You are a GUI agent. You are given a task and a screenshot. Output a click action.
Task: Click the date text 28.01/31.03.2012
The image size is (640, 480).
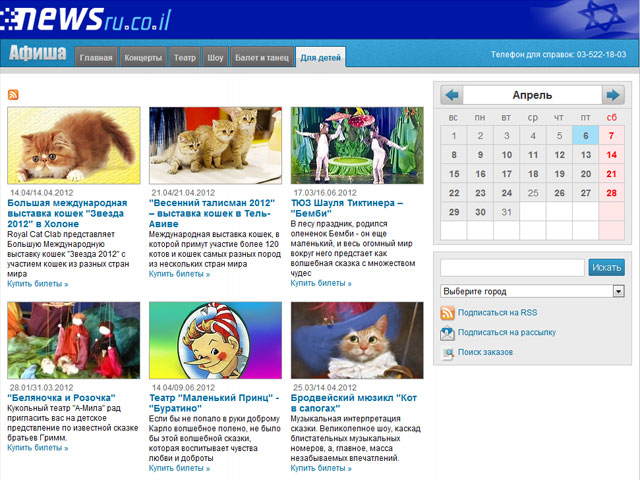[42, 387]
